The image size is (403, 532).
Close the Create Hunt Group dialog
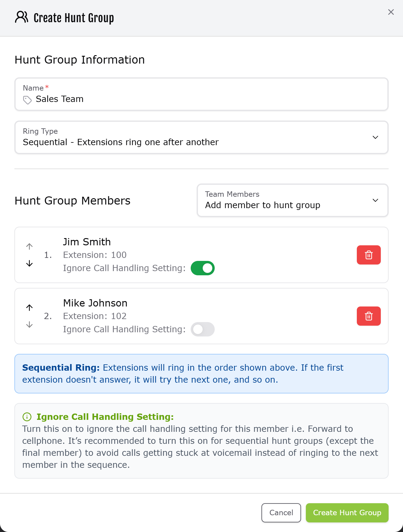[x=391, y=12]
